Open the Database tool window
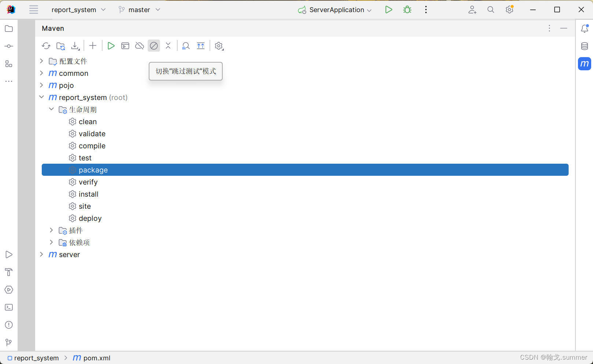 point(584,46)
